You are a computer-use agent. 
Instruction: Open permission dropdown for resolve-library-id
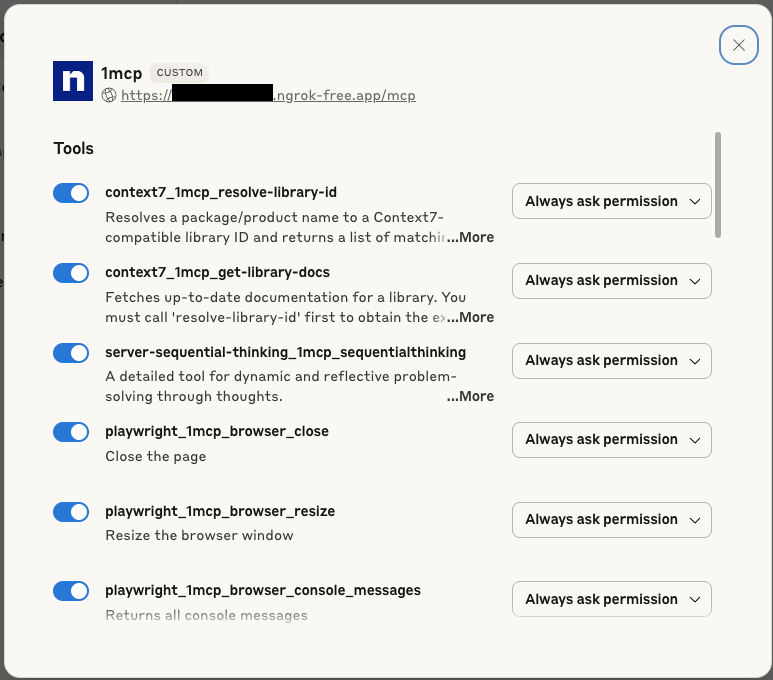pyautogui.click(x=612, y=201)
